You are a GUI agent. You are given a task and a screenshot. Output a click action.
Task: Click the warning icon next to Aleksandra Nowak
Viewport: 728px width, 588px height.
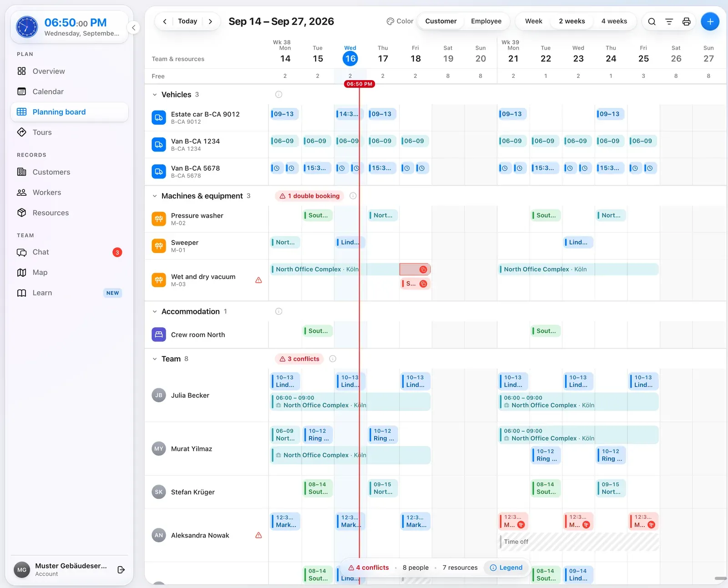pos(258,535)
